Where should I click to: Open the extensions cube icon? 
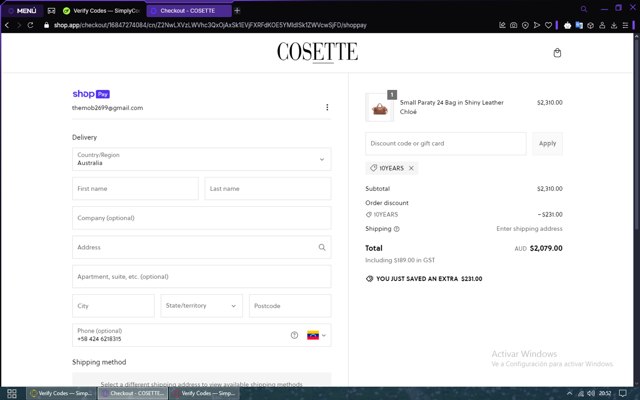tap(590, 25)
